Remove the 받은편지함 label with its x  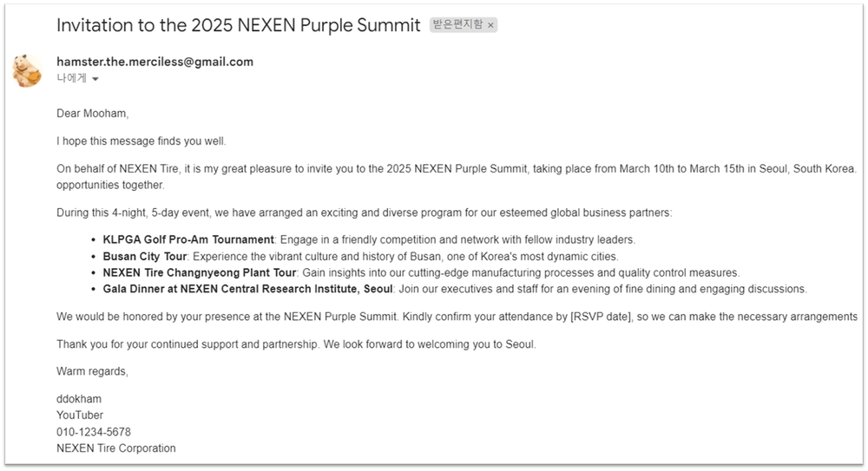pos(490,25)
